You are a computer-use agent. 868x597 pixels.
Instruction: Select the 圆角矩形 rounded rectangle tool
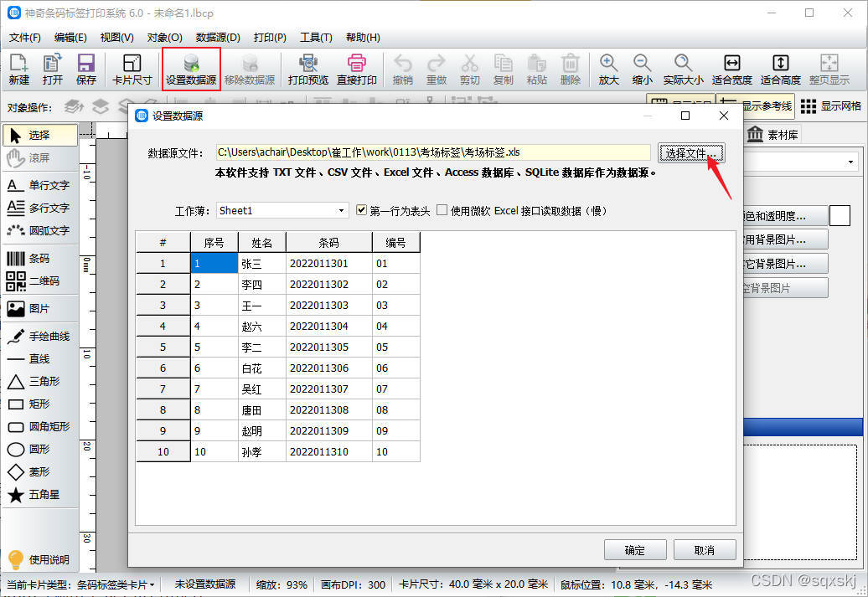coord(40,426)
